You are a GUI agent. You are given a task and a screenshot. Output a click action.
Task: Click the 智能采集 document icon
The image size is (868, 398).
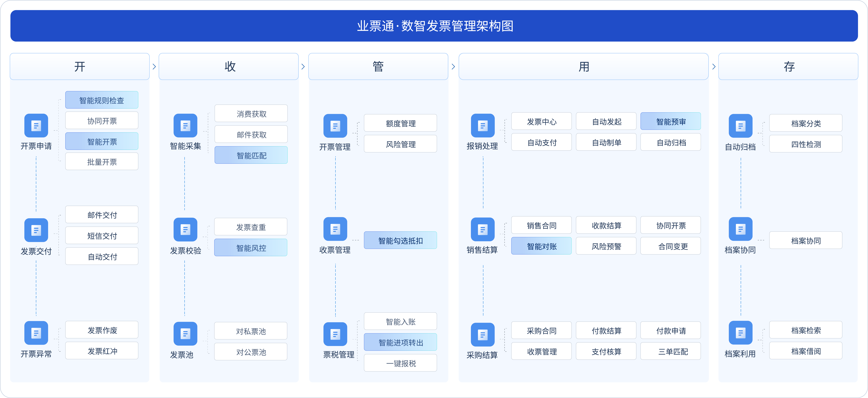185,126
